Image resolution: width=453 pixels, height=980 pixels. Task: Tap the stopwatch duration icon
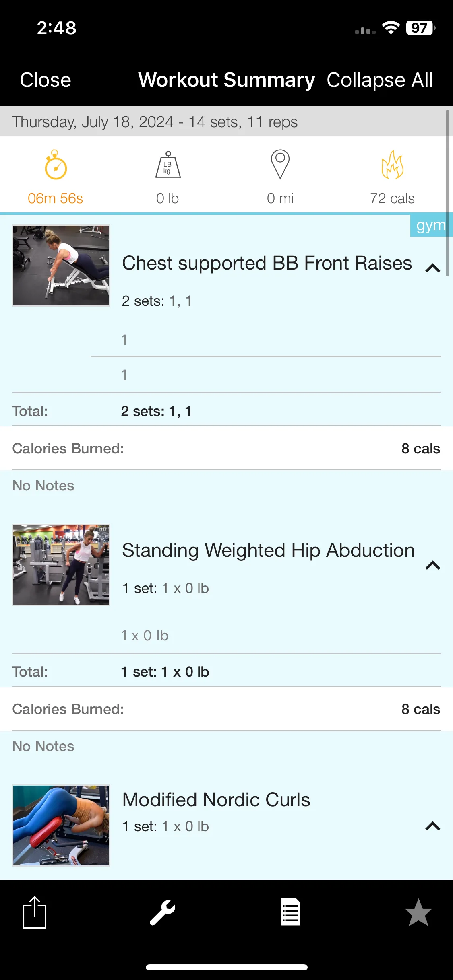tap(56, 165)
